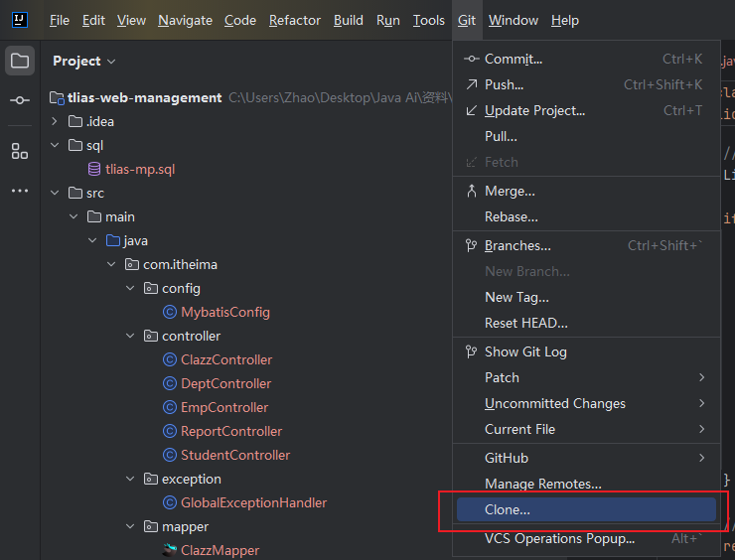
Task: Click the Push arrow icon
Action: 472,84
